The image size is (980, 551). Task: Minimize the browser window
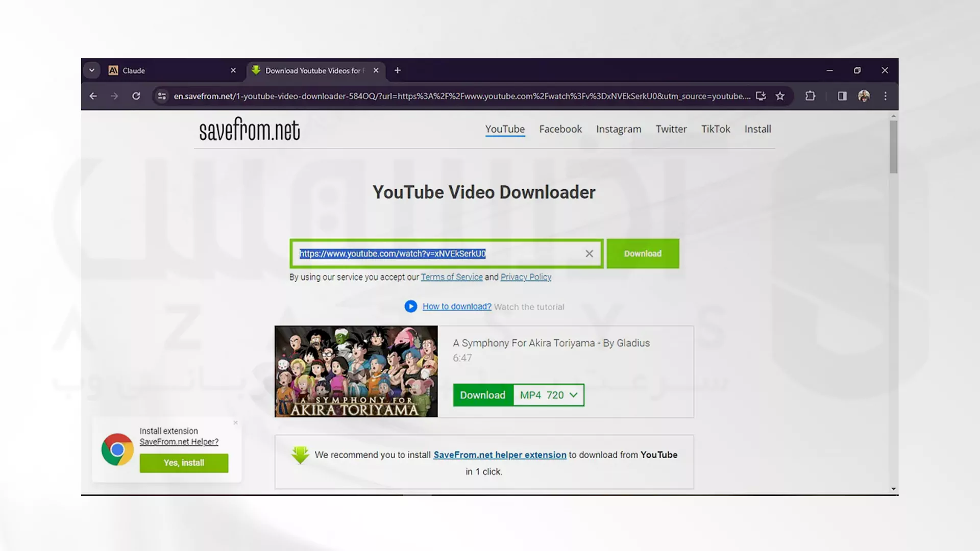tap(829, 70)
